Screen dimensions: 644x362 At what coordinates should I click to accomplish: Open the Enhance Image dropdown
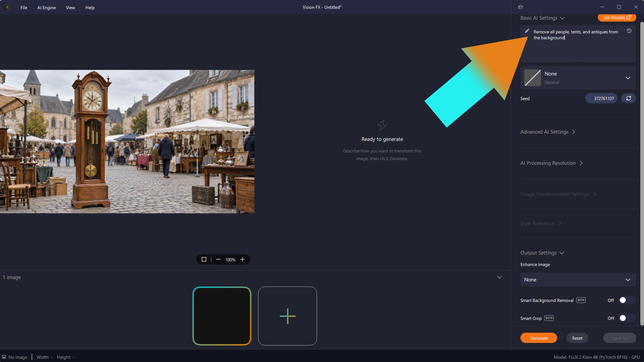pos(578,280)
